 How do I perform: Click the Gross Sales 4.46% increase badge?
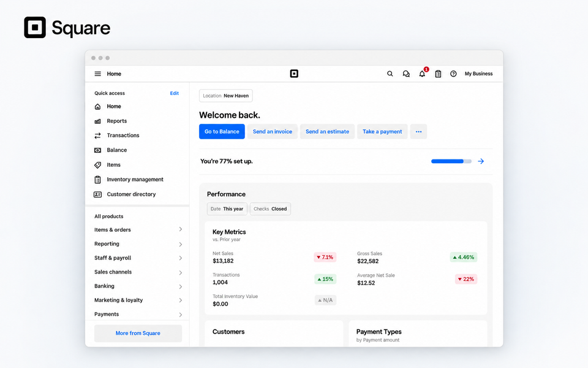pos(464,257)
